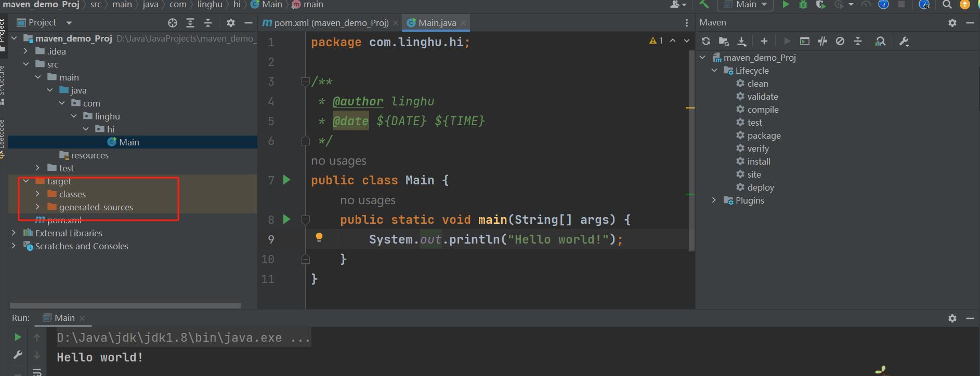The width and height of the screenshot is (980, 376).
Task: Reload All Maven Projects icon
Action: [x=705, y=41]
